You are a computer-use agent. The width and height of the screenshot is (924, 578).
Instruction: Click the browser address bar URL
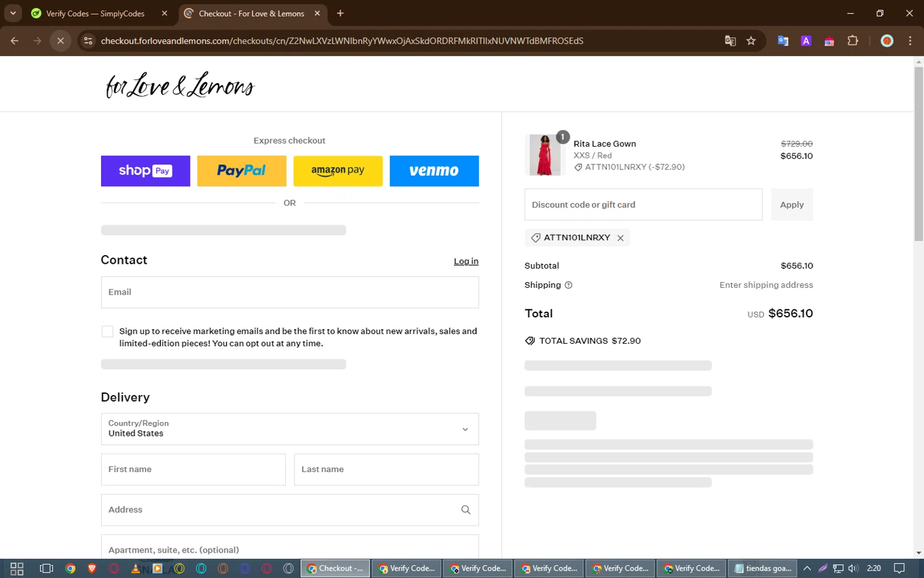click(x=342, y=41)
